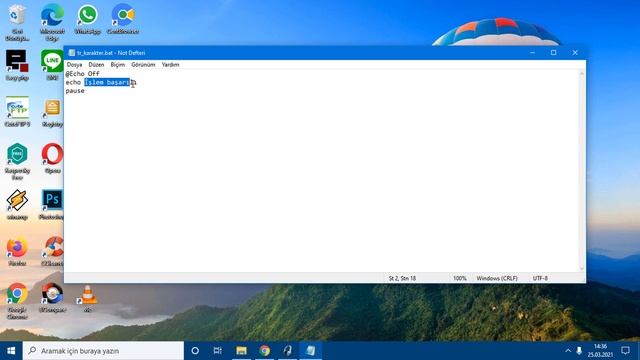Close the Notepad window

point(575,53)
